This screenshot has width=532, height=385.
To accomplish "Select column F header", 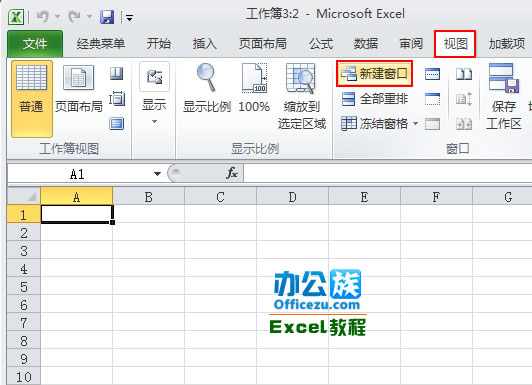I will coord(436,196).
